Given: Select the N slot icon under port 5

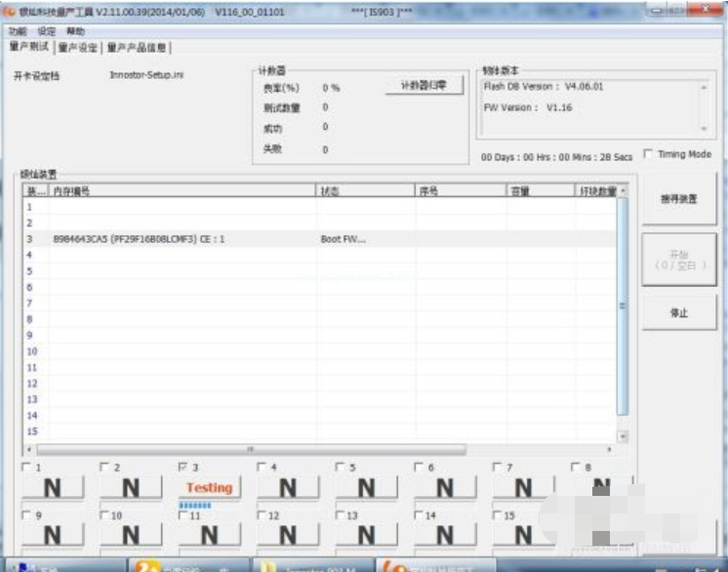Looking at the screenshot, I should (x=366, y=487).
